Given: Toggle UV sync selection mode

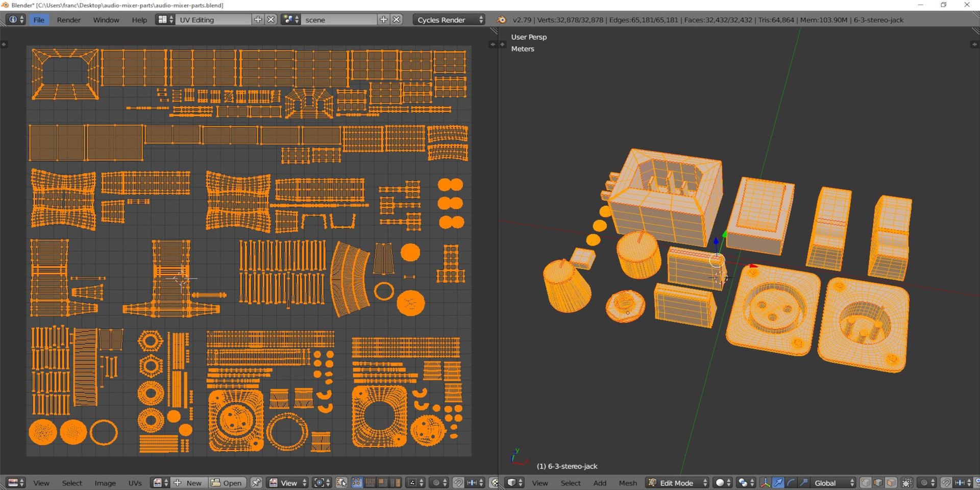Looking at the screenshot, I should click(x=341, y=482).
